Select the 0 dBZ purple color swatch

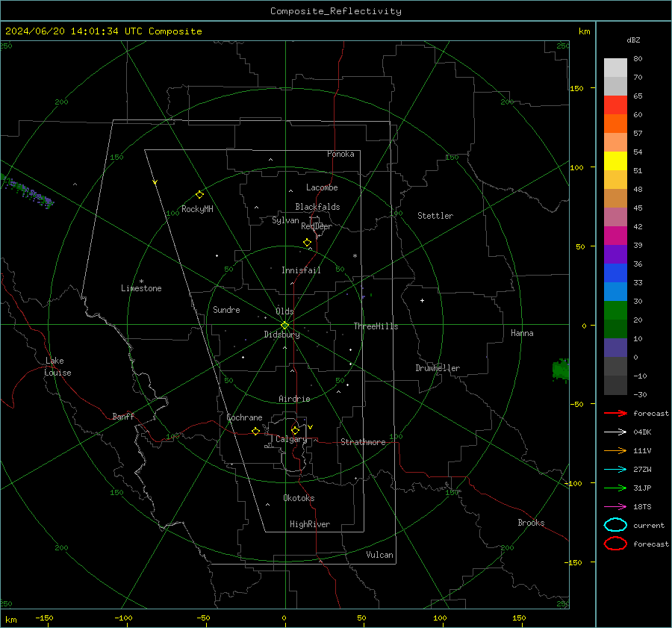click(615, 348)
